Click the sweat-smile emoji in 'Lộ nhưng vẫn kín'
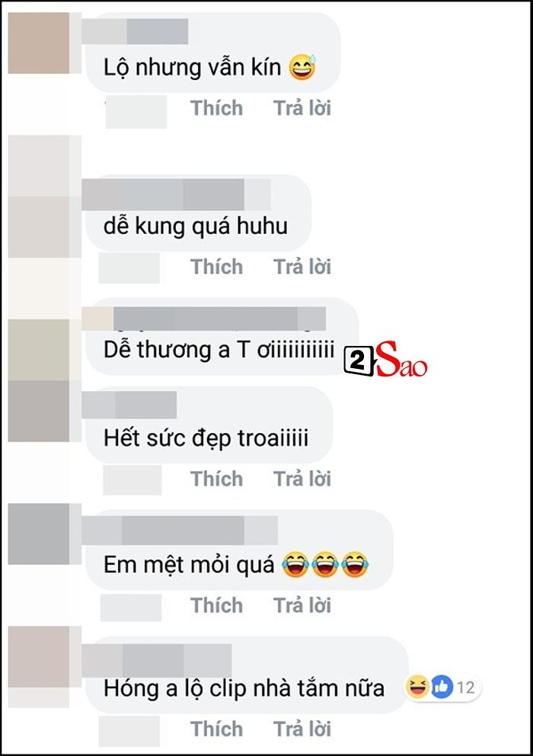Viewport: 533px width, 756px height. [x=302, y=66]
